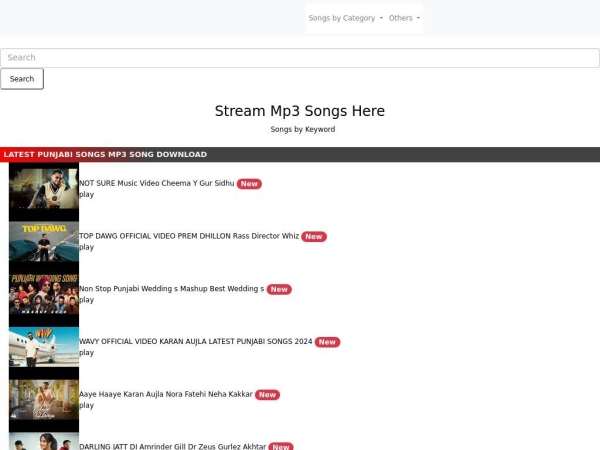Open the TOP DAWG video thumbnail
This screenshot has width=600, height=450.
pyautogui.click(x=44, y=242)
